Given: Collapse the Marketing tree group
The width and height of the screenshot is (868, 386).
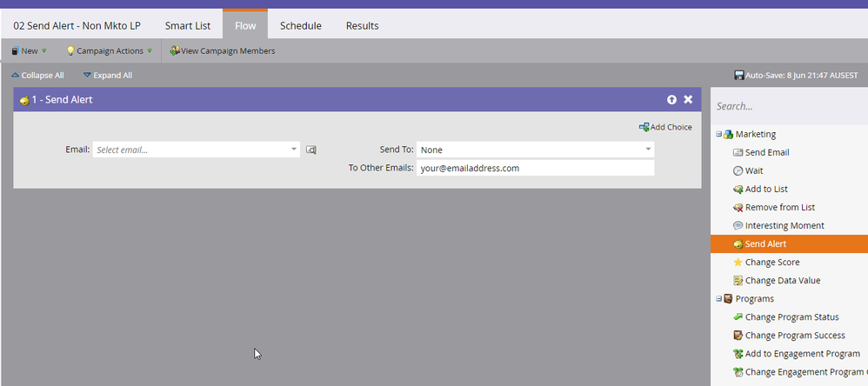Looking at the screenshot, I should 719,134.
